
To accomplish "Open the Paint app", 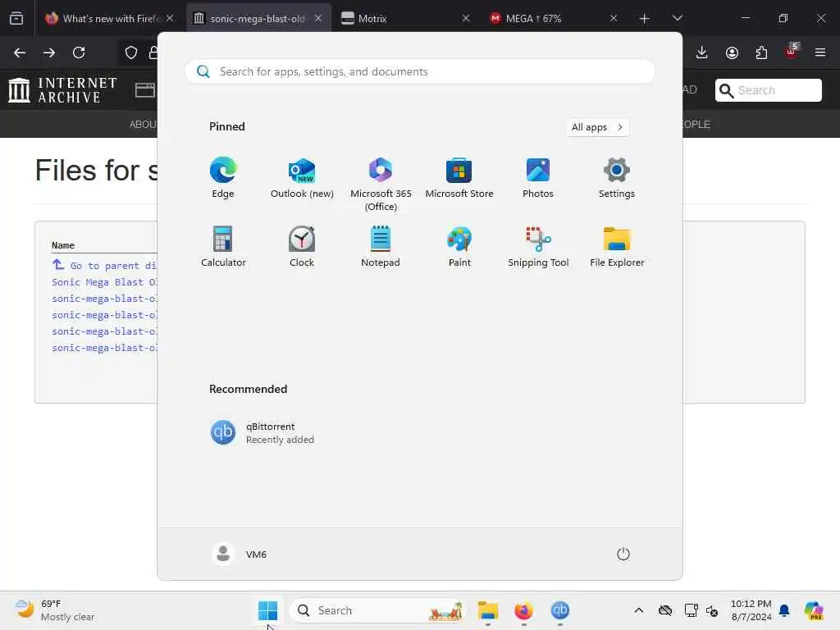I will 459,246.
